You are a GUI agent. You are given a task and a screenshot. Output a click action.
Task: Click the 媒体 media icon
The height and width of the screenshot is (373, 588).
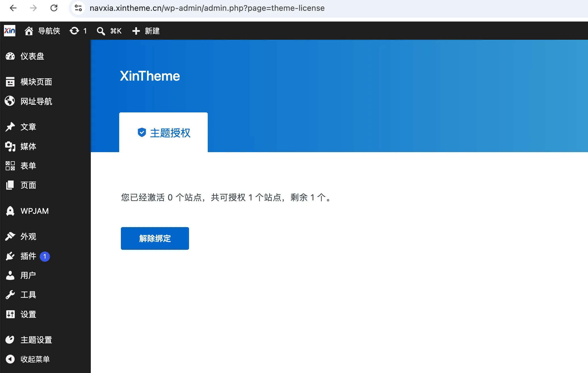click(10, 146)
